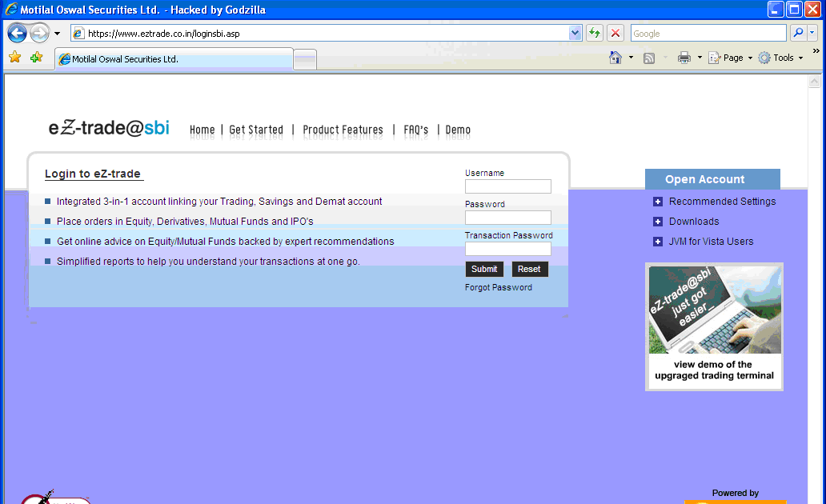Open the trading terminal demo laptop thumbnail
Viewport: 826px width, 504px height.
coord(715,310)
